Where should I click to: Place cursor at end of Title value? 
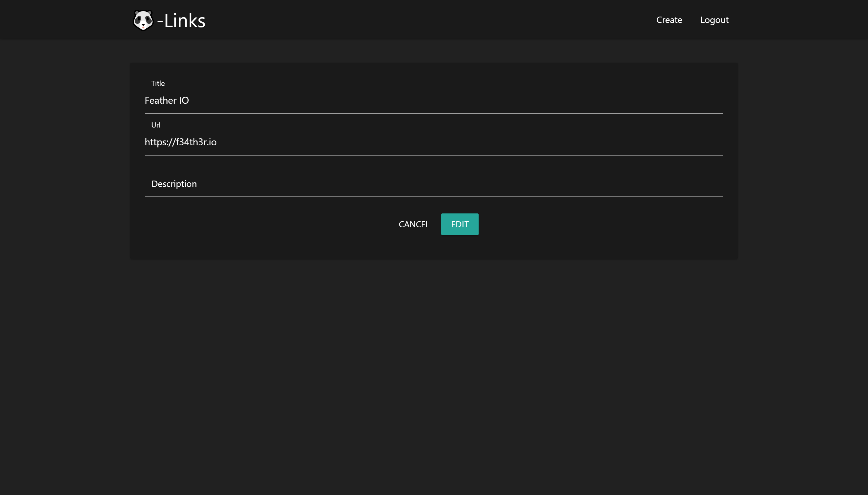tap(190, 101)
